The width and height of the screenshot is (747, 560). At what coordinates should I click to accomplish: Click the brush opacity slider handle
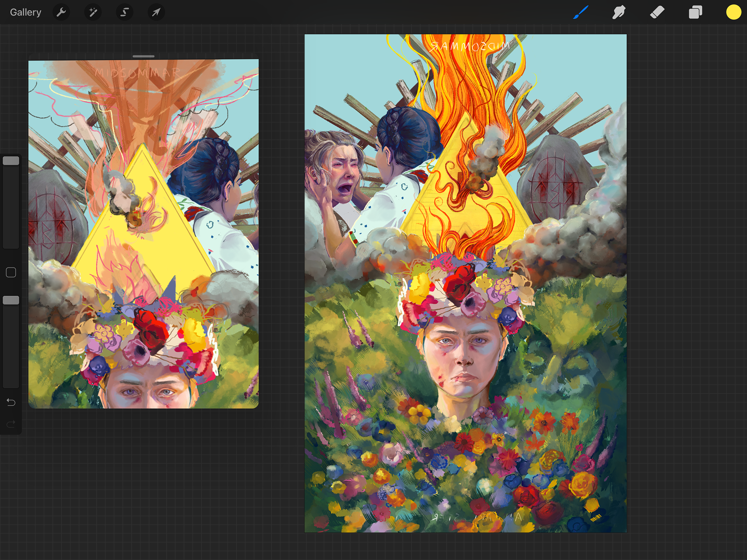coord(11,300)
